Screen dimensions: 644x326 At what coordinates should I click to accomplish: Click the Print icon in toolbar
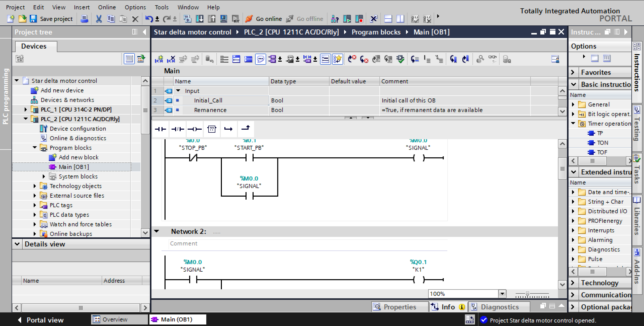point(84,19)
